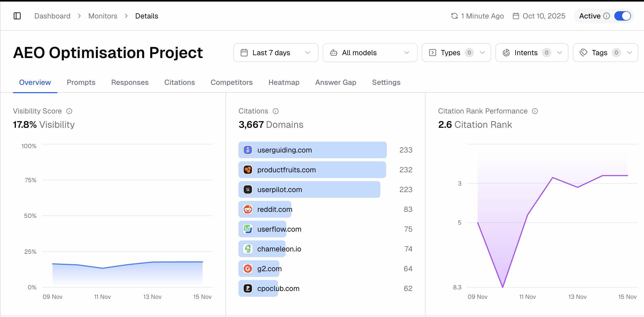
Task: Click the info icon beside Citation Rank Performance
Action: [x=535, y=111]
